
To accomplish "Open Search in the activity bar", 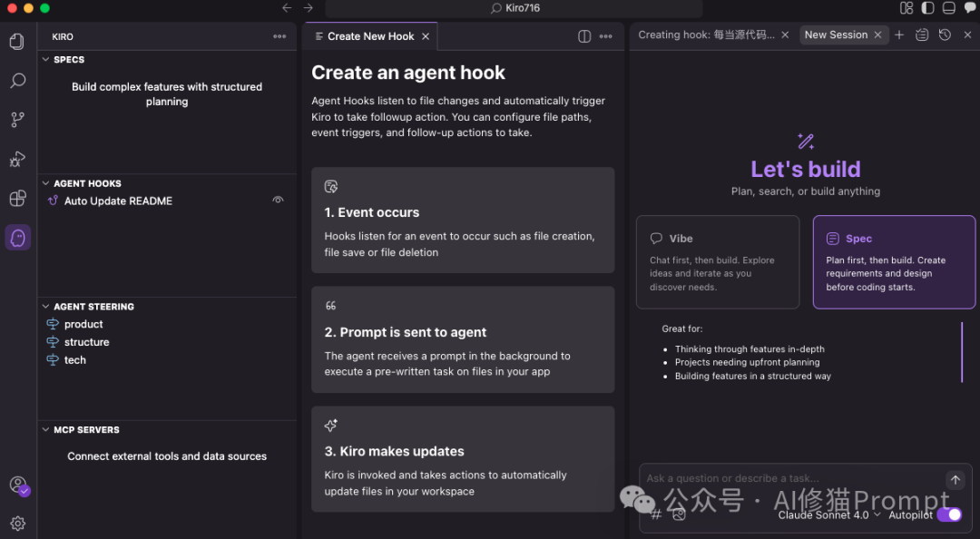I will [x=17, y=81].
